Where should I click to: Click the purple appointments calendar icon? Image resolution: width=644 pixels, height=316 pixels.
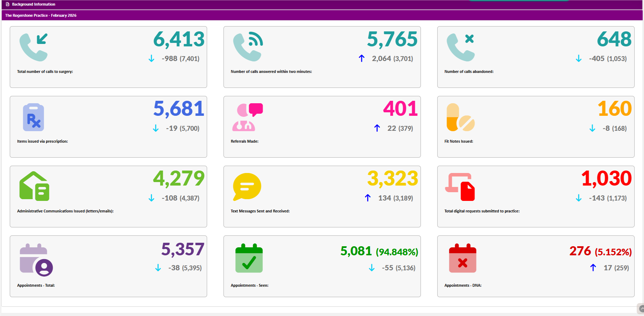coord(36,260)
